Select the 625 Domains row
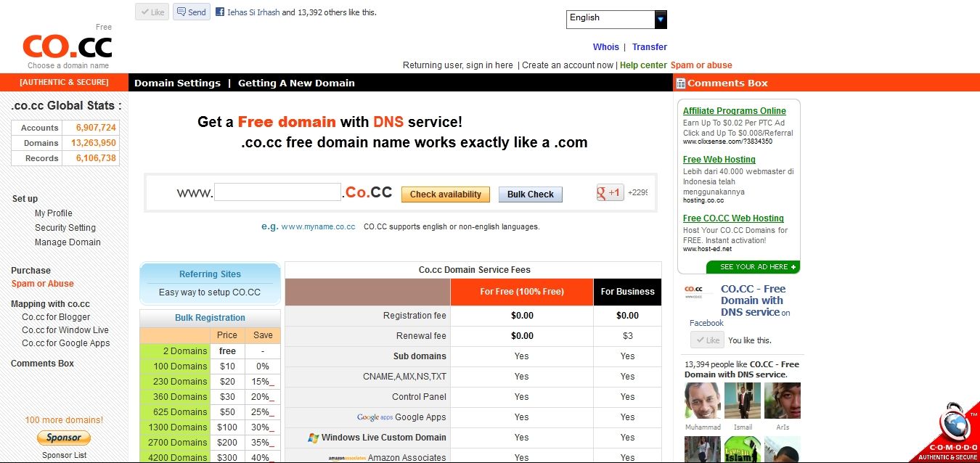 coord(210,412)
